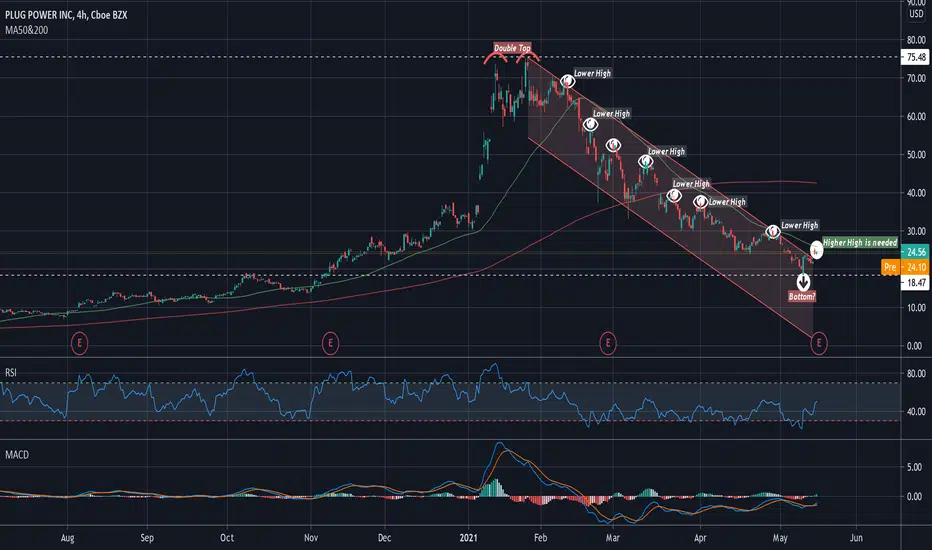
Task: Click the earnings E marker near late May
Action: (x=818, y=343)
